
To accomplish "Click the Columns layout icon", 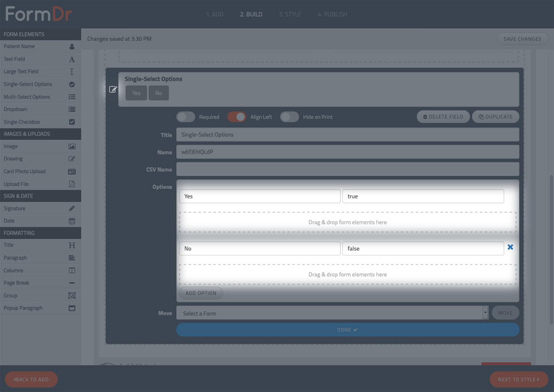I will 72,271.
